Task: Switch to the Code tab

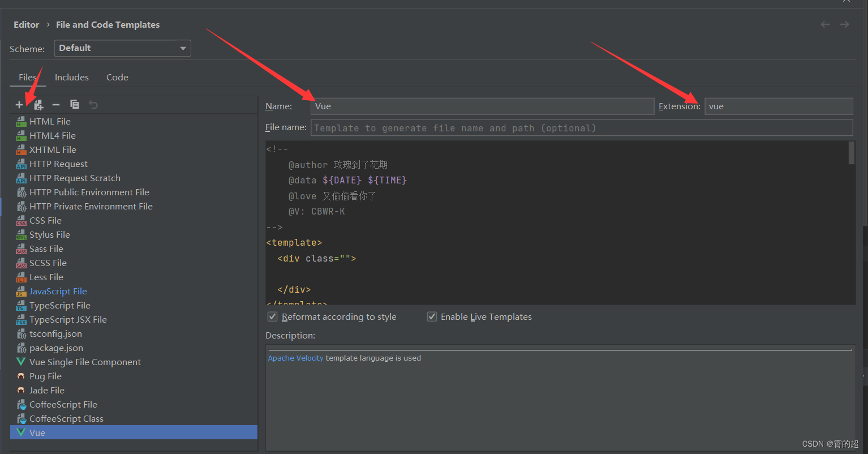Action: pyautogui.click(x=117, y=77)
